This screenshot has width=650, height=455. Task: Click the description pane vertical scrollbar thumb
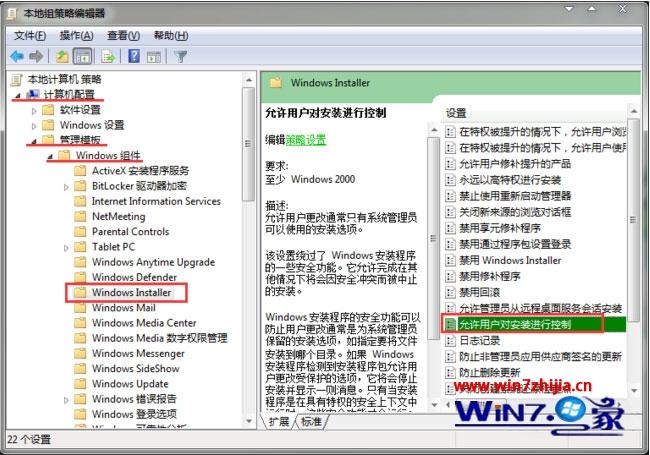coord(433,239)
